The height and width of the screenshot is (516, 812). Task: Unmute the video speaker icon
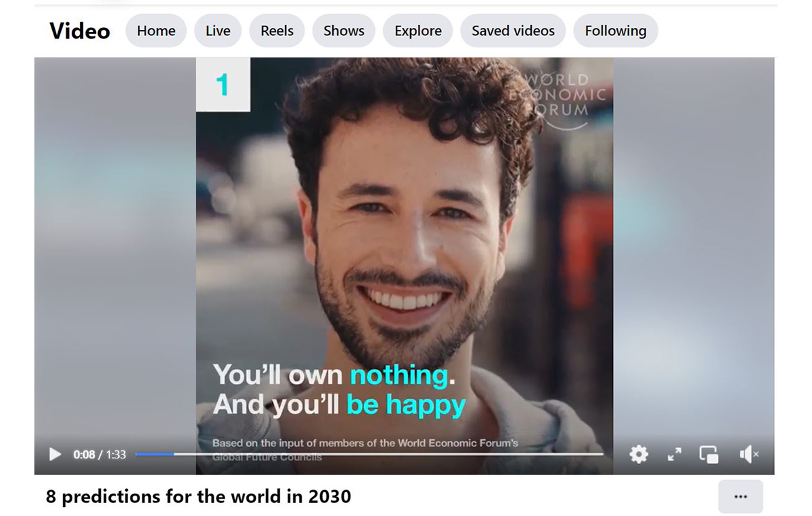coord(749,454)
